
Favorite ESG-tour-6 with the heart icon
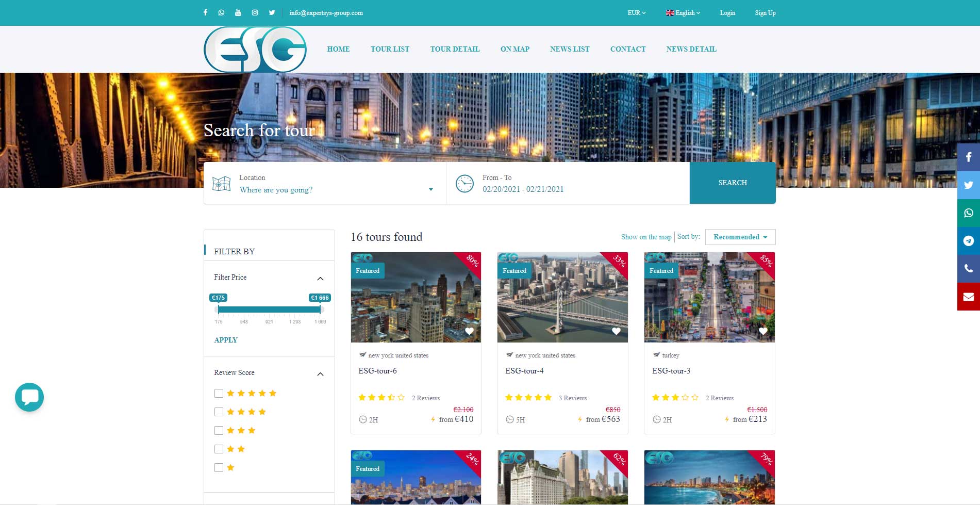coord(469,331)
